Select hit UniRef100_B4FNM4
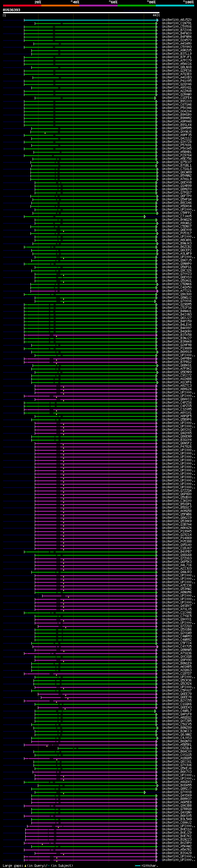Screen dimensions: 197x868 pos(176,37)
